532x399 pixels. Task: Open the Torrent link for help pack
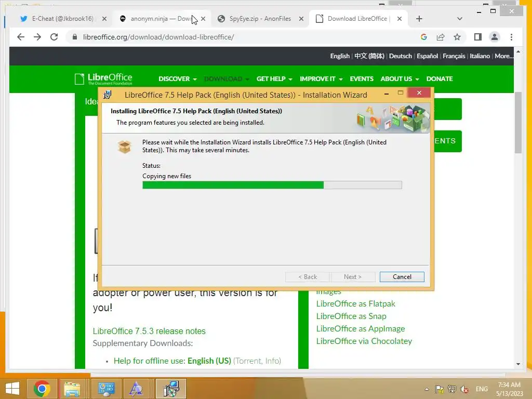click(248, 361)
